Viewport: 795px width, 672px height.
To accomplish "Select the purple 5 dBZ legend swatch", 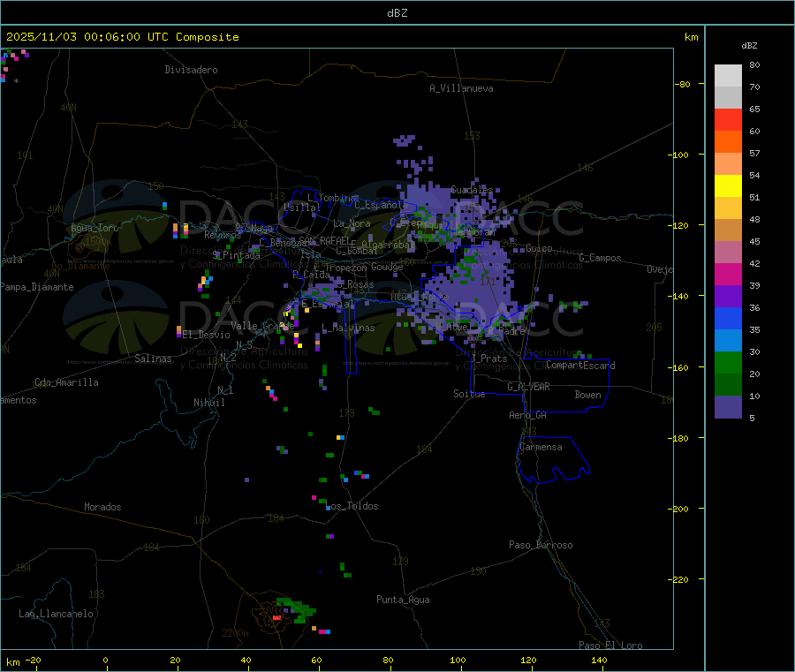I will point(728,407).
